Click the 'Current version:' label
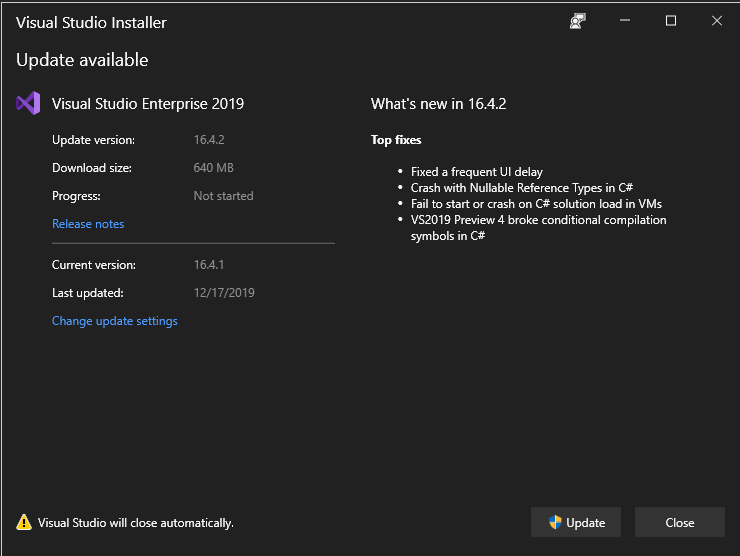 pos(94,265)
